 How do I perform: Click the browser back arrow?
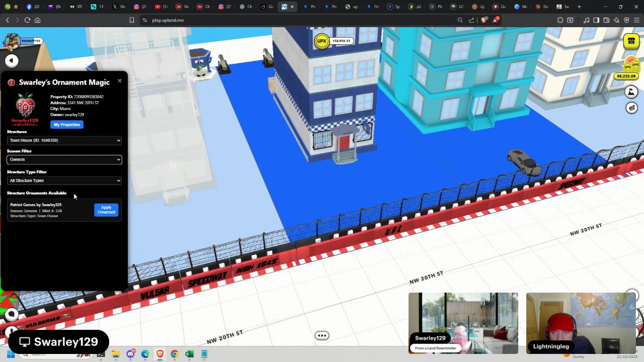8,20
